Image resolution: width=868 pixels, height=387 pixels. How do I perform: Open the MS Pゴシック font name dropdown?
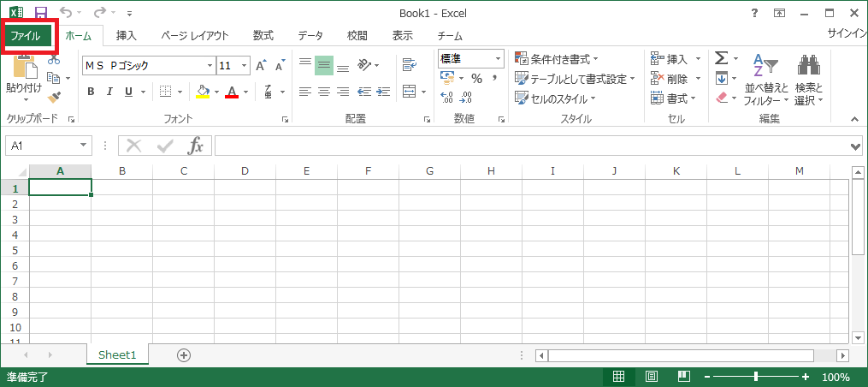[210, 66]
